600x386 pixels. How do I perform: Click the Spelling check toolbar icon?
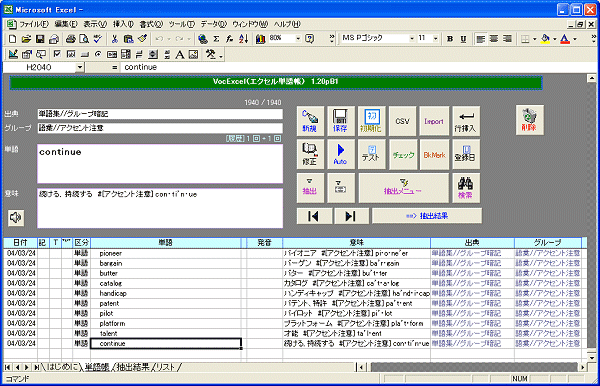(x=97, y=39)
